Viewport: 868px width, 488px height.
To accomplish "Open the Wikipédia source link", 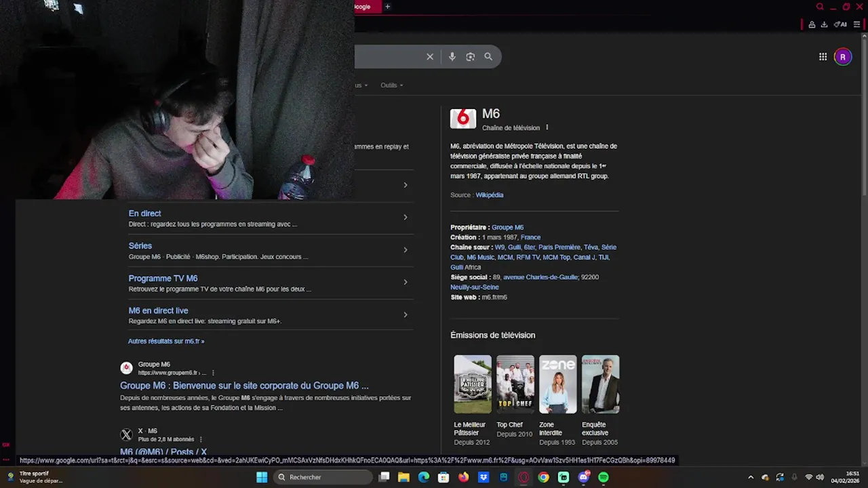I will coord(490,195).
